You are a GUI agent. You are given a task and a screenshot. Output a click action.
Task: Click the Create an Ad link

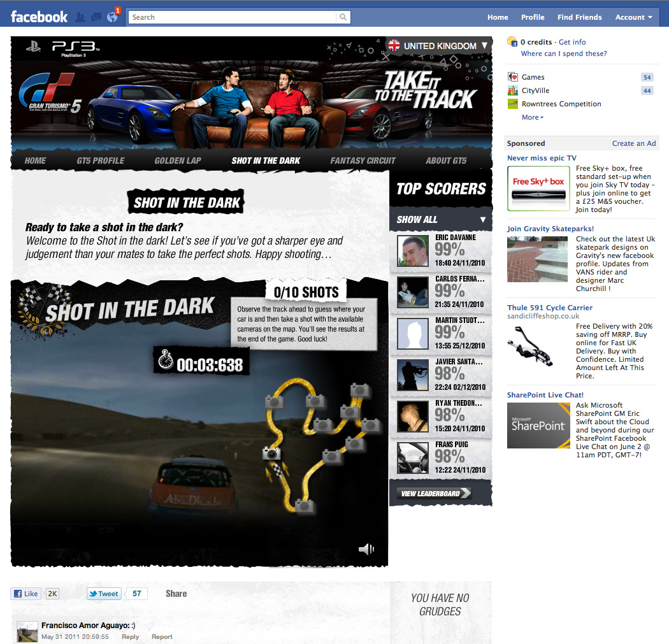634,143
